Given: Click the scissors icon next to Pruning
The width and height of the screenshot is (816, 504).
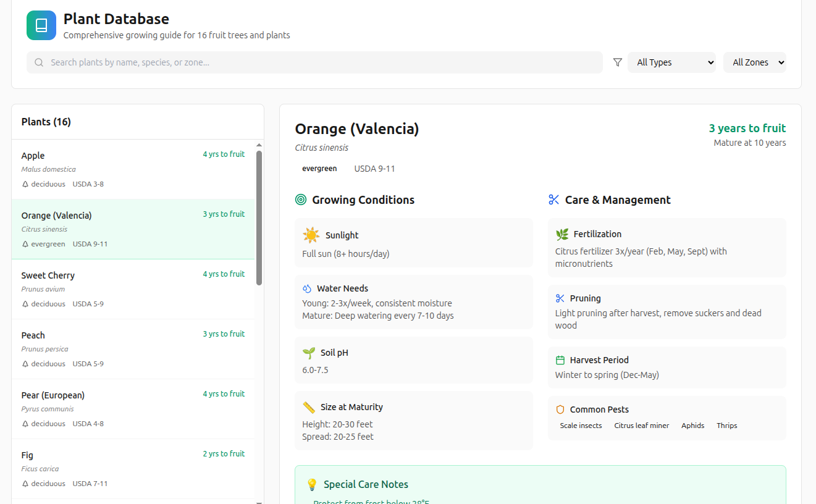Looking at the screenshot, I should point(560,298).
